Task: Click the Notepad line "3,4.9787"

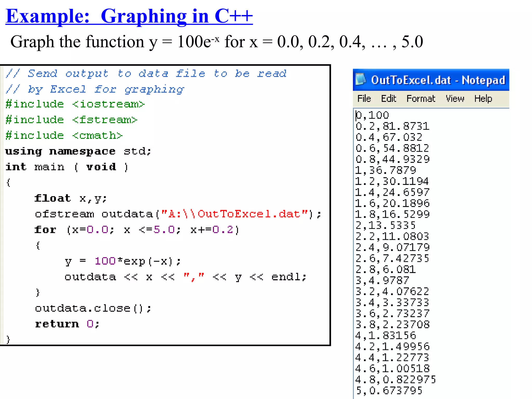Action: [382, 281]
